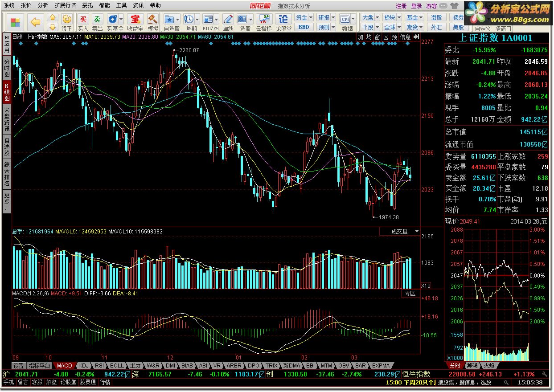The height and width of the screenshot is (392, 554).
Task: Select the 分时图 side tab
Action: [7, 67]
